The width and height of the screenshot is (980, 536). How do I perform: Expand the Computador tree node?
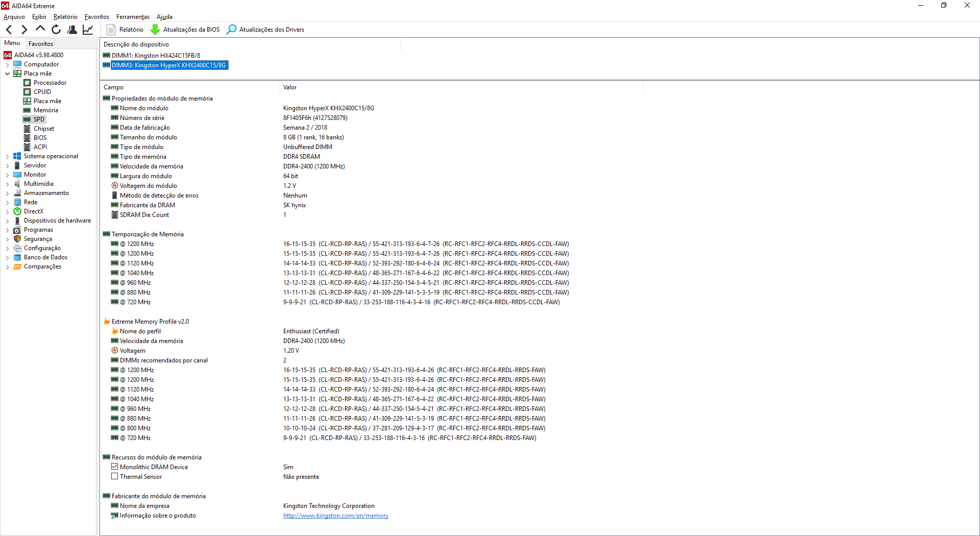click(7, 64)
